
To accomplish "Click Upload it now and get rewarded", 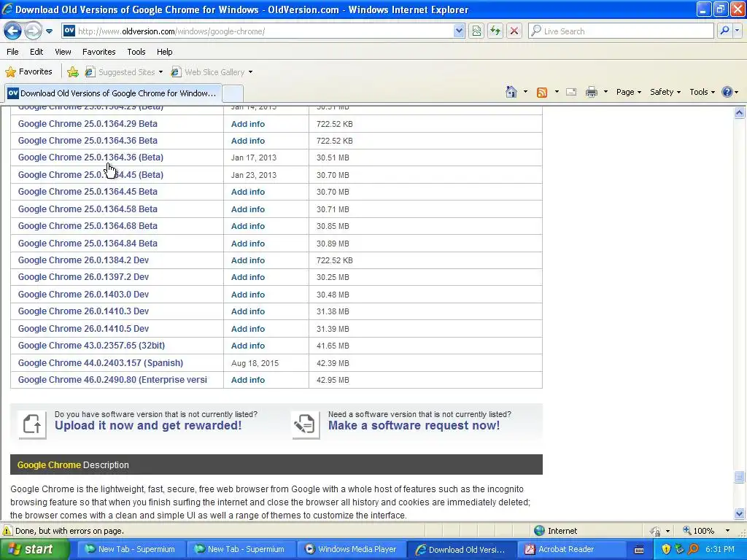I will pos(148,426).
